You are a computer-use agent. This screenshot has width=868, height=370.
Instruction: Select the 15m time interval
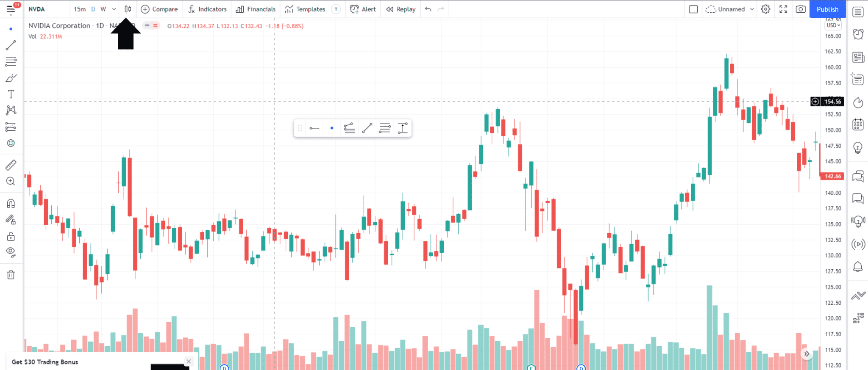coord(80,9)
